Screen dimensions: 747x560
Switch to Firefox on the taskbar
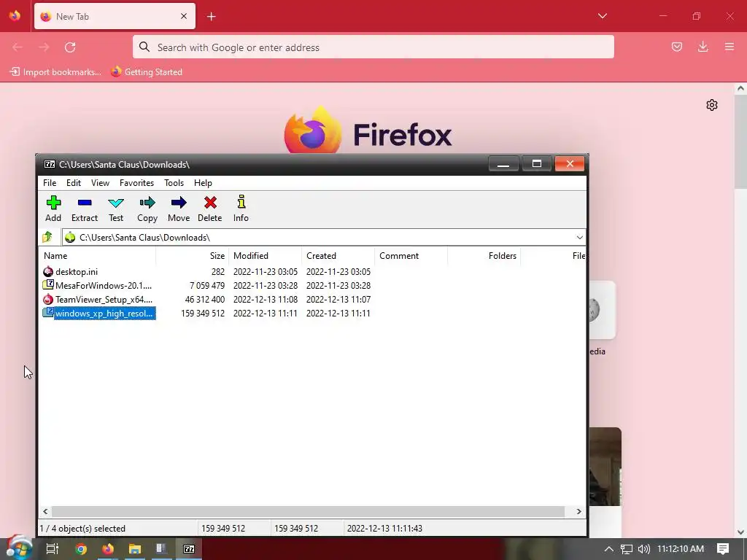[108, 548]
